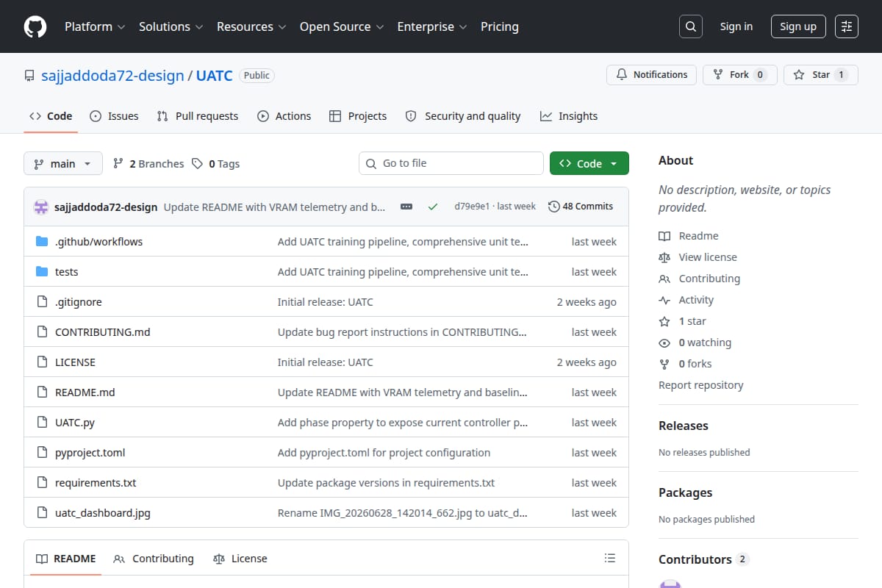Click the book icon beside Readme link
882x588 pixels.
coord(664,236)
